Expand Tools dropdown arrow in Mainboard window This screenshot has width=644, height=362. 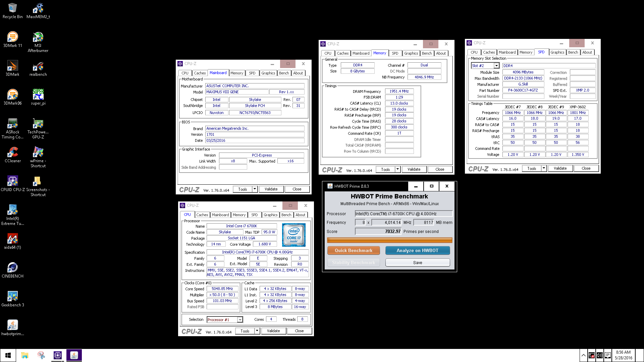point(255,189)
